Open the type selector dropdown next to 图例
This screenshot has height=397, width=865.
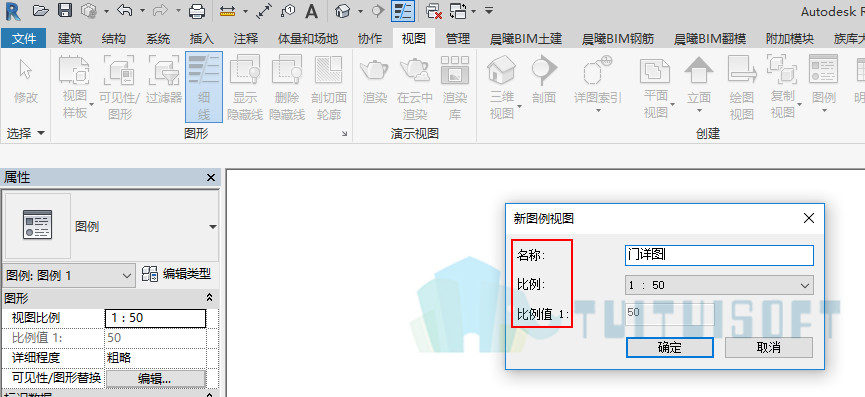(213, 227)
